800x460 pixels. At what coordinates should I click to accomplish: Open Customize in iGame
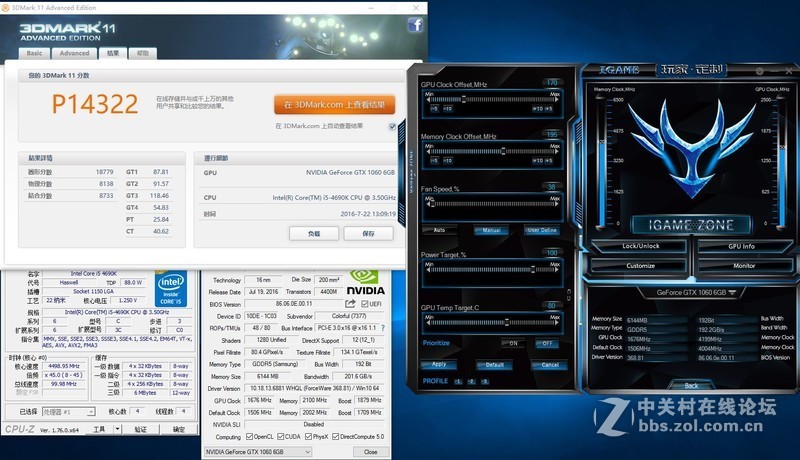click(640, 266)
